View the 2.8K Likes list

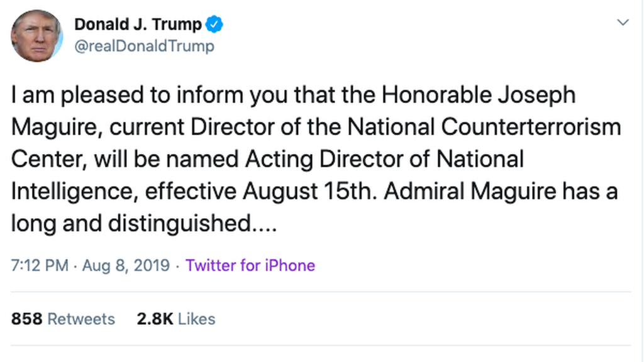176,319
